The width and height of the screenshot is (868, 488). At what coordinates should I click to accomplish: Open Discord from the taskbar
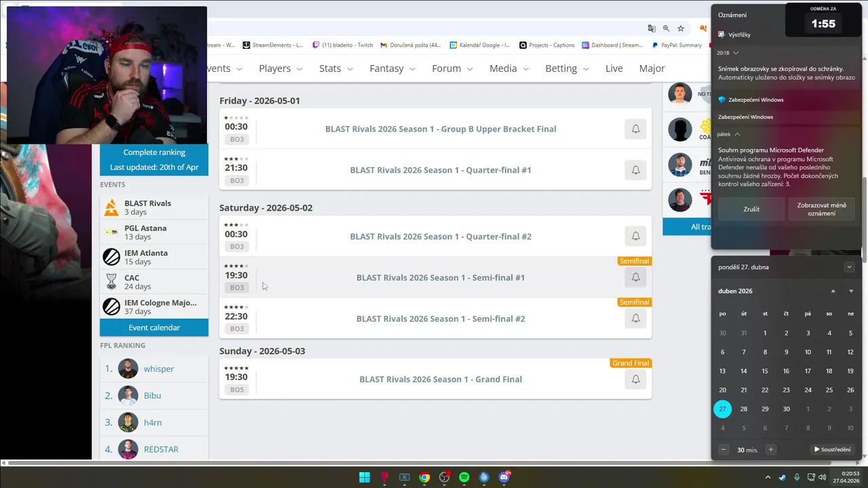pyautogui.click(x=504, y=477)
